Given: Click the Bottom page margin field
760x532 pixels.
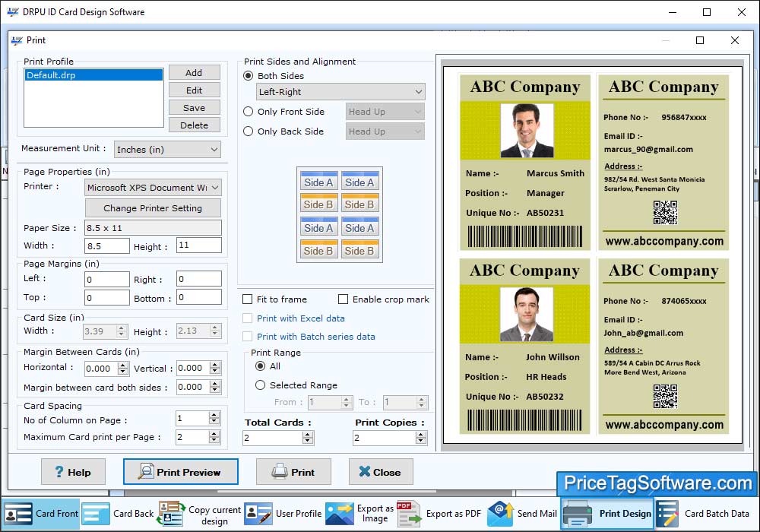Looking at the screenshot, I should pos(199,297).
